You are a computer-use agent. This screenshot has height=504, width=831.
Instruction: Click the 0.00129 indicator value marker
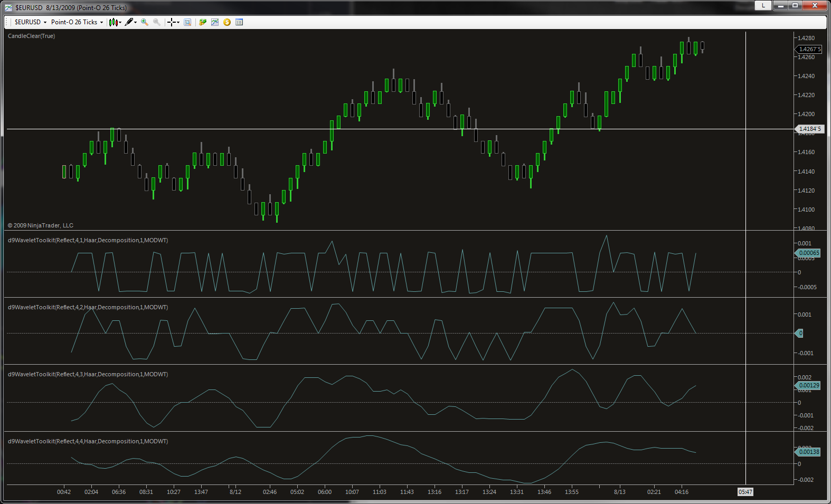808,385
